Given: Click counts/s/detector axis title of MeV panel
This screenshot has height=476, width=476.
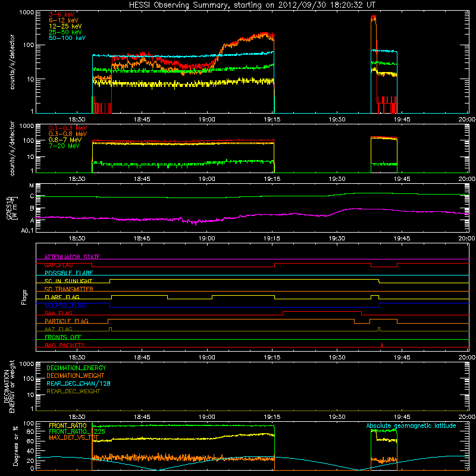Looking at the screenshot, I should (x=12, y=148).
